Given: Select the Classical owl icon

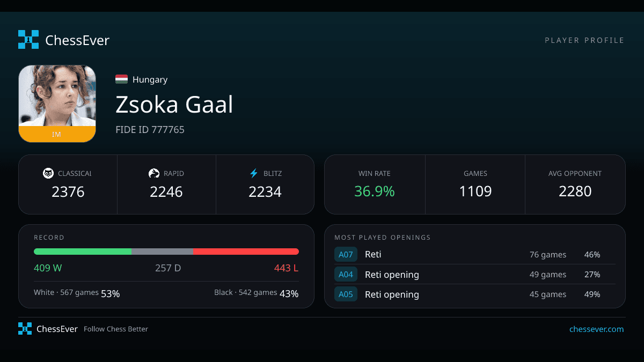Looking at the screenshot, I should [x=48, y=173].
